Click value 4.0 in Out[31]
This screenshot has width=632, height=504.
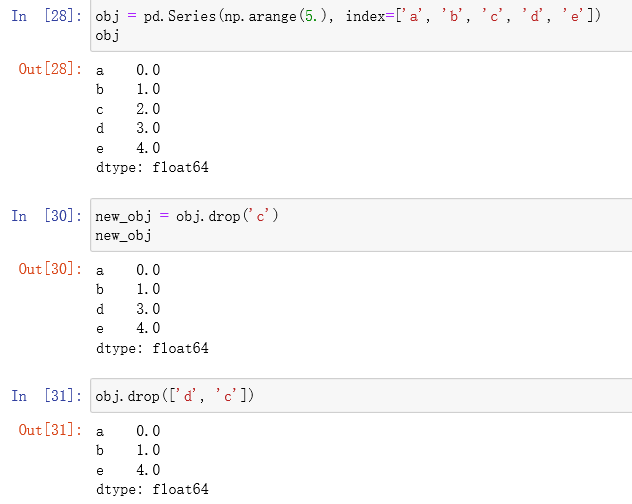148,470
